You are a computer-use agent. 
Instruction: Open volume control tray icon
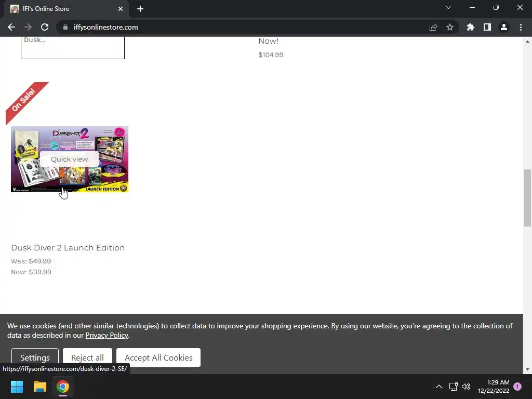pos(466,387)
